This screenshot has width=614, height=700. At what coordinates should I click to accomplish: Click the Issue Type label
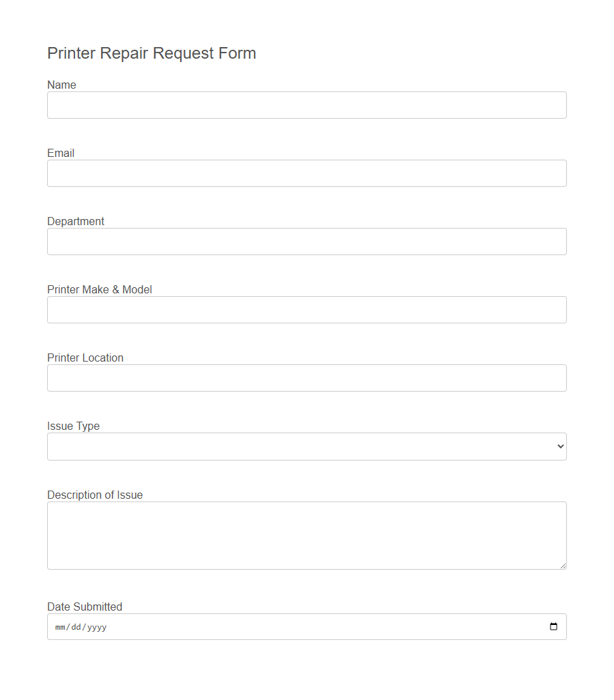[73, 426]
